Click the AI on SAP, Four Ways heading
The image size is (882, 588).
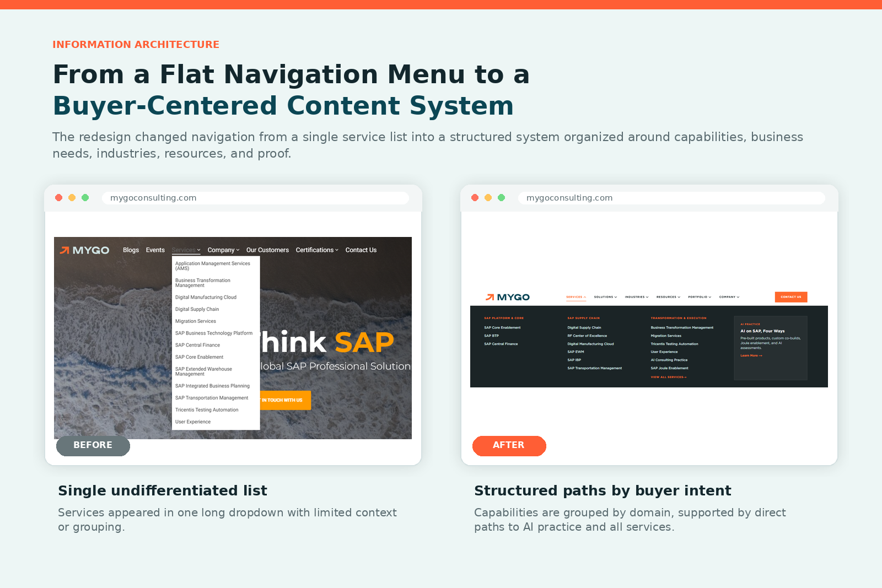[762, 331]
